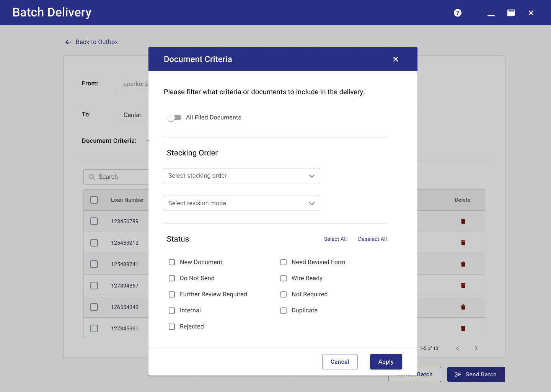
Task: Go to previous page of loans
Action: (458, 348)
